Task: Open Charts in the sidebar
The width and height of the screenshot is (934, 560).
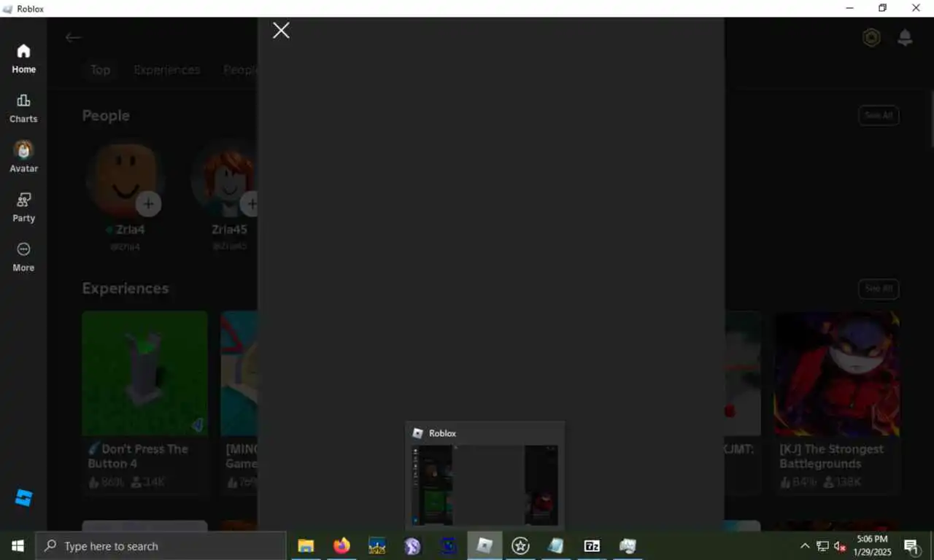Action: point(23,109)
